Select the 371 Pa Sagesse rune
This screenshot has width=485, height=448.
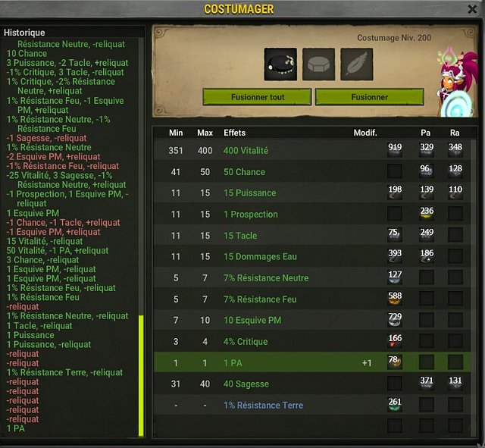(427, 383)
